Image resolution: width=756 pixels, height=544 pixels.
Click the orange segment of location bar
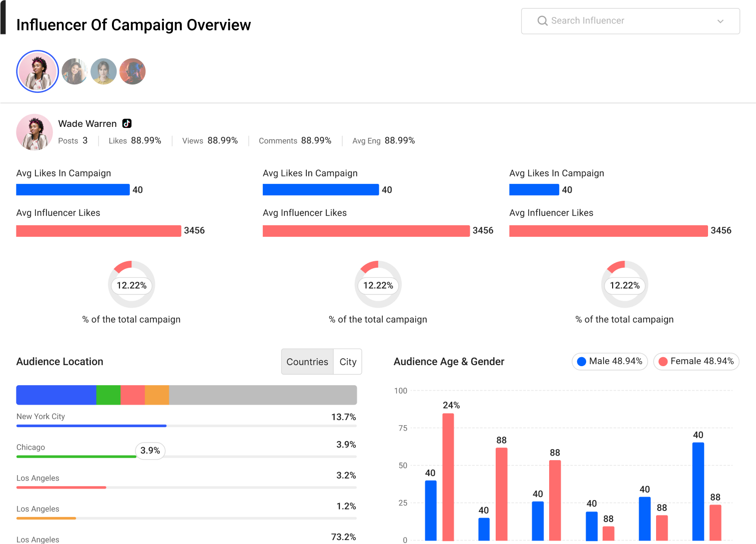(157, 395)
